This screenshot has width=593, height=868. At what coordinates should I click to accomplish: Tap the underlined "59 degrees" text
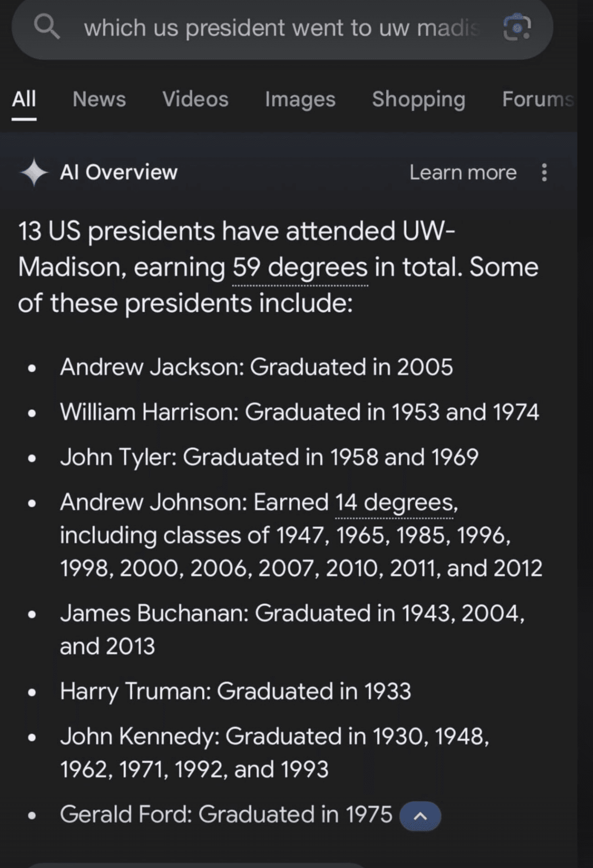(x=300, y=267)
